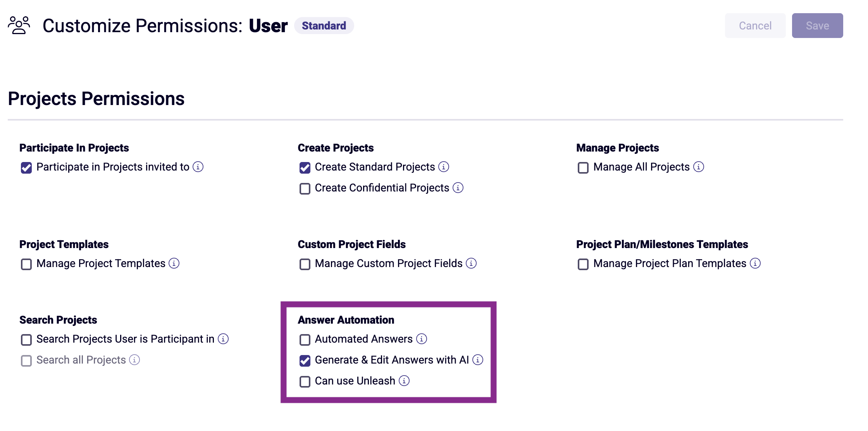The image size is (868, 431).
Task: Click the Manage Projects section title
Action: (618, 148)
